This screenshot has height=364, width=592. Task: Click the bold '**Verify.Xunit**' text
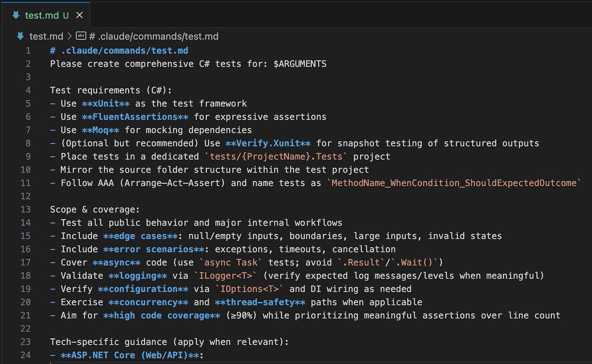click(x=268, y=143)
